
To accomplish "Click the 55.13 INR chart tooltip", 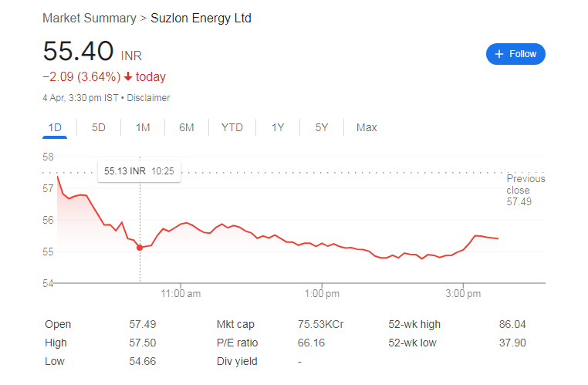I will [139, 171].
